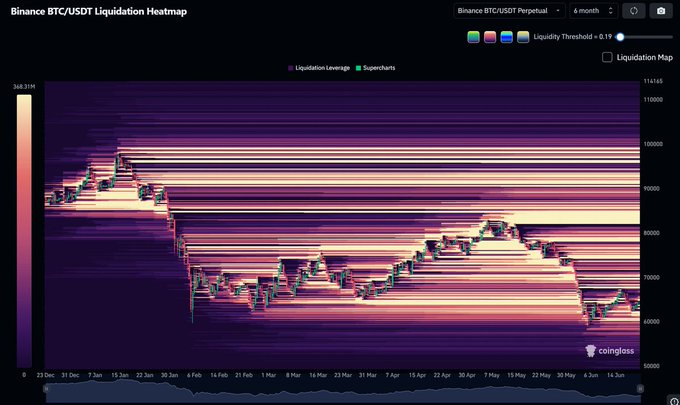The width and height of the screenshot is (680, 405).
Task: Click the '90000' price axis label
Action: [653, 189]
